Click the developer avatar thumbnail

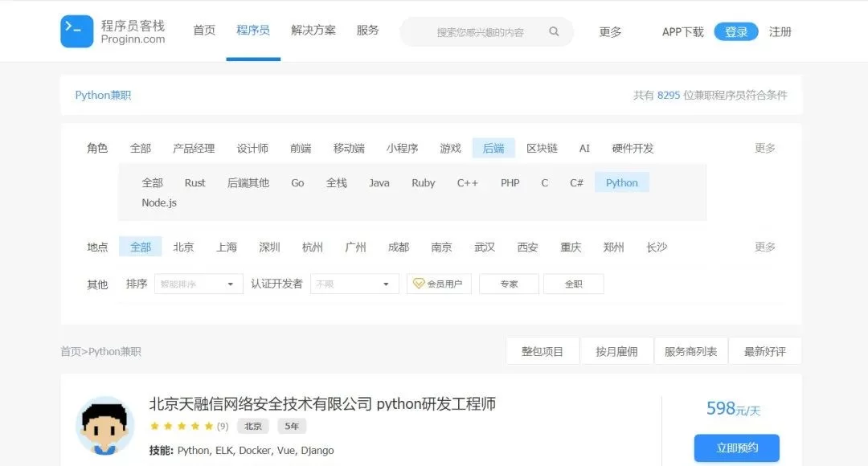(104, 426)
